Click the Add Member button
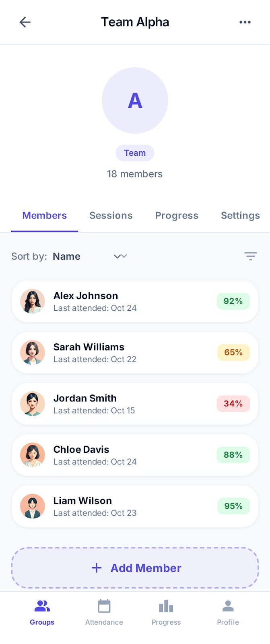 click(x=135, y=568)
